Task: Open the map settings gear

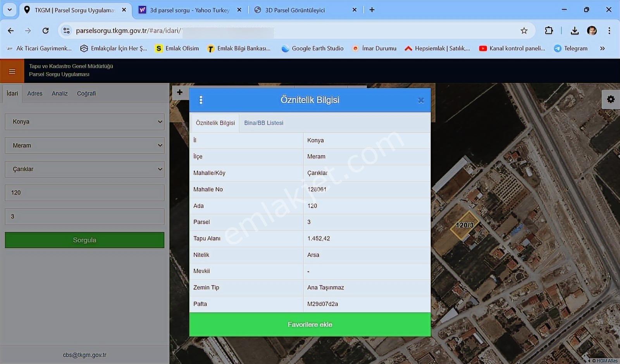Action: pos(611,100)
